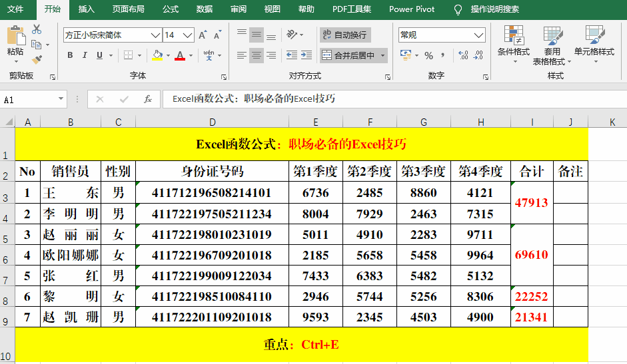Screen dimensions: 627x364
Task: Expand the merge and center options arrow
Action: (x=383, y=55)
